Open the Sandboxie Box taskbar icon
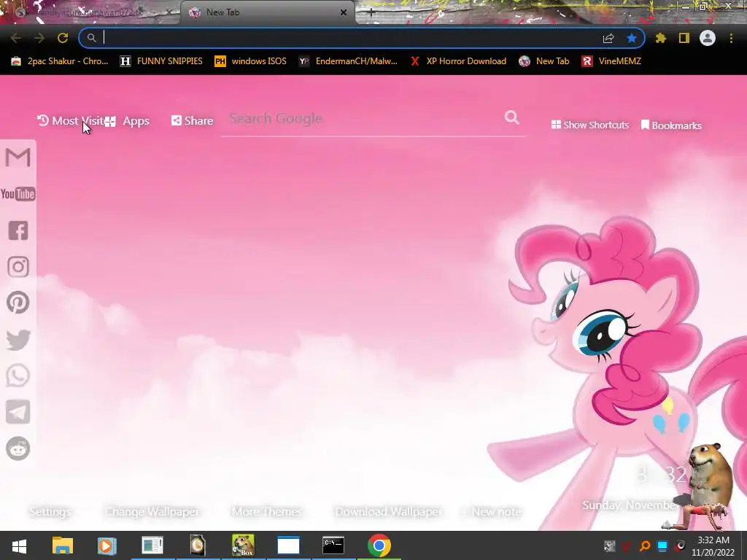The width and height of the screenshot is (747, 560). (x=243, y=545)
